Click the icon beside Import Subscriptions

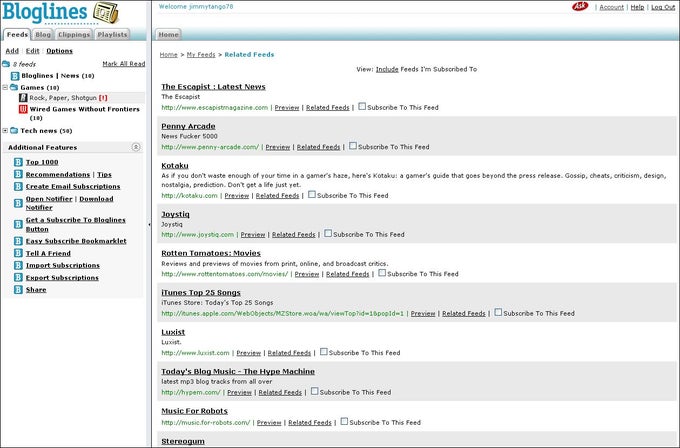[x=18, y=265]
